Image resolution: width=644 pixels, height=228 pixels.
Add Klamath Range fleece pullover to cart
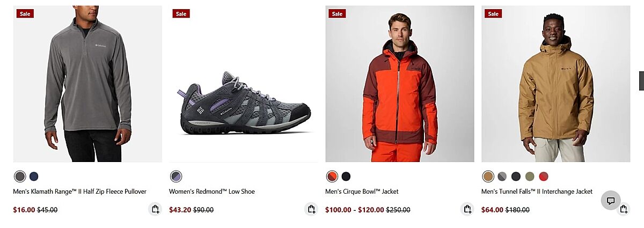click(x=155, y=209)
